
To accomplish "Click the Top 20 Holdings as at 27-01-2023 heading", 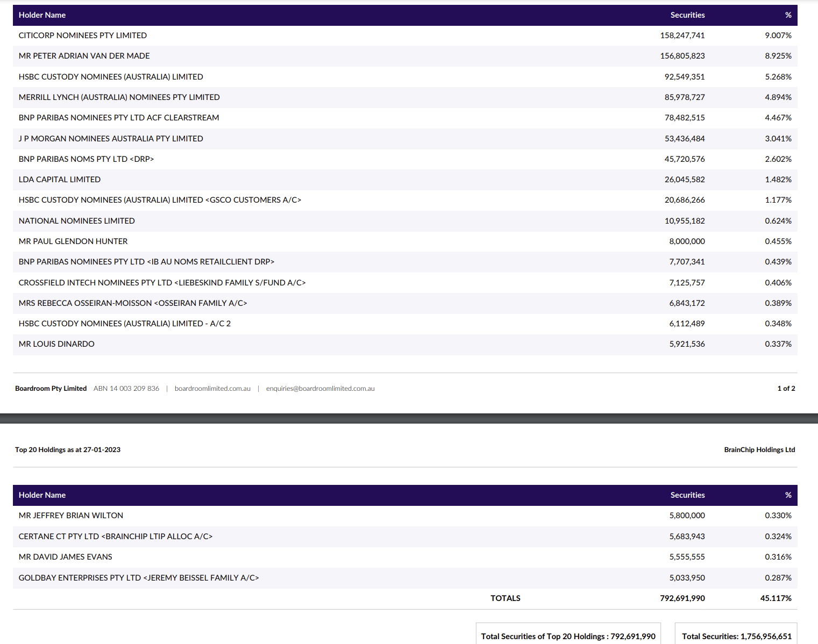I will point(68,450).
